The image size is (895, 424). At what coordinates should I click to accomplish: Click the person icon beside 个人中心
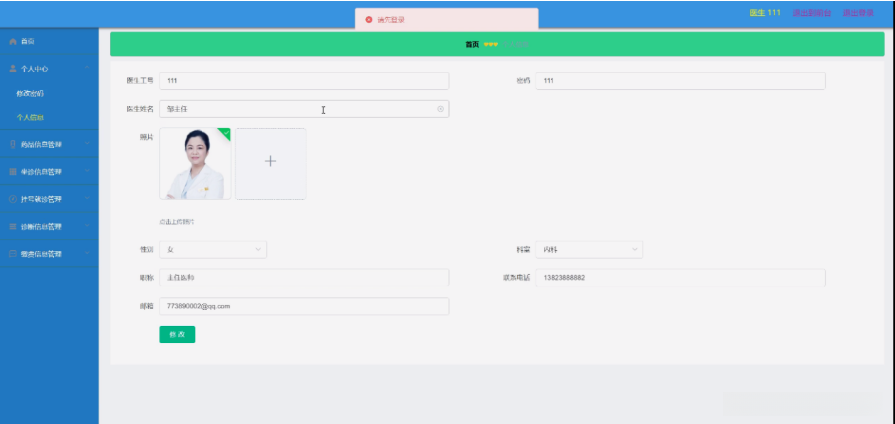point(13,68)
